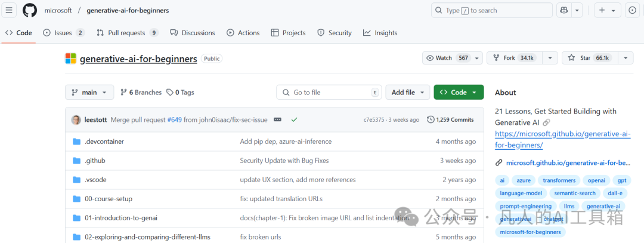644x243 pixels.
Task: Open the green Code dropdown button
Action: [459, 93]
